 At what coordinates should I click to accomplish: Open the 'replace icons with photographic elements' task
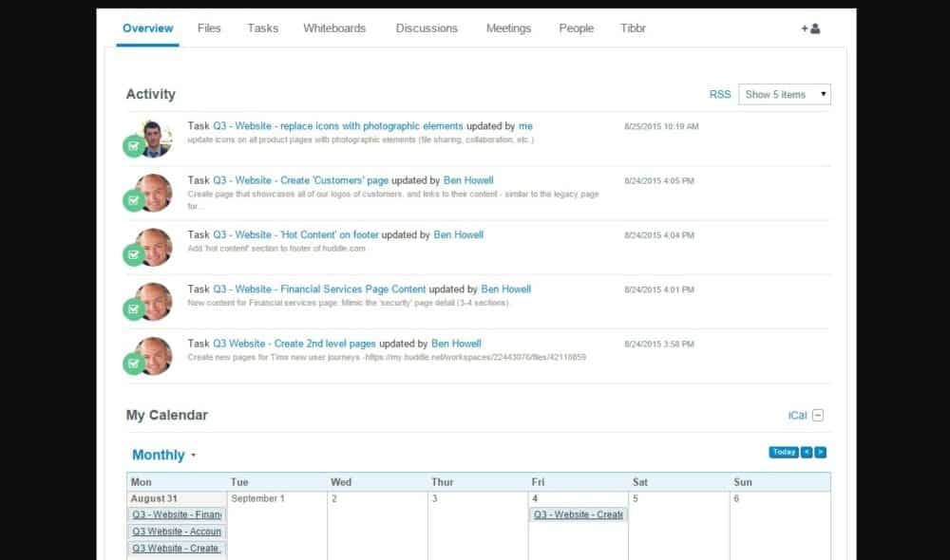[x=337, y=125]
